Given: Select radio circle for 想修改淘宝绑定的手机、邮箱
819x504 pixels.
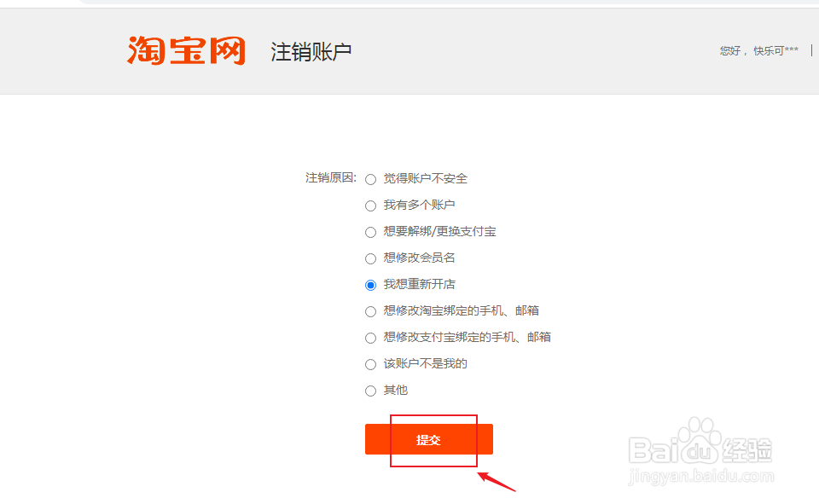Looking at the screenshot, I should pos(370,312).
